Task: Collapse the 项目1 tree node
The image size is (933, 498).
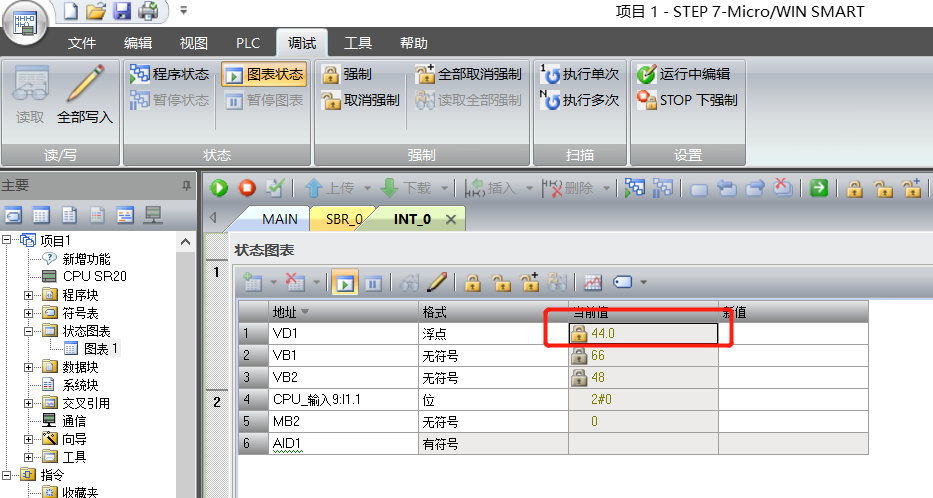Action: click(7, 240)
